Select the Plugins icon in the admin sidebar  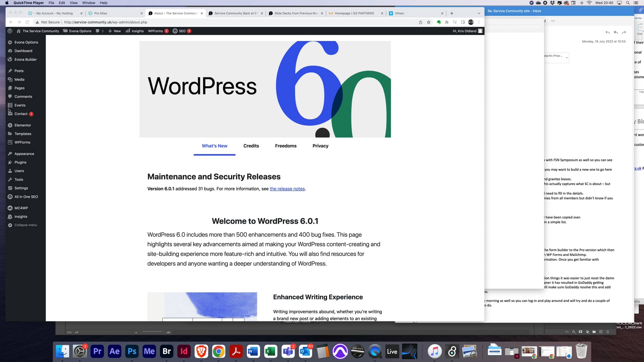[x=10, y=162]
